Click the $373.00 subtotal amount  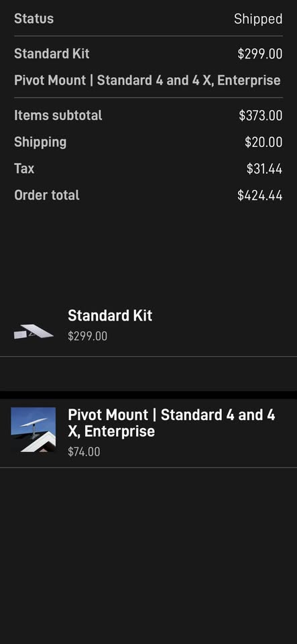261,115
